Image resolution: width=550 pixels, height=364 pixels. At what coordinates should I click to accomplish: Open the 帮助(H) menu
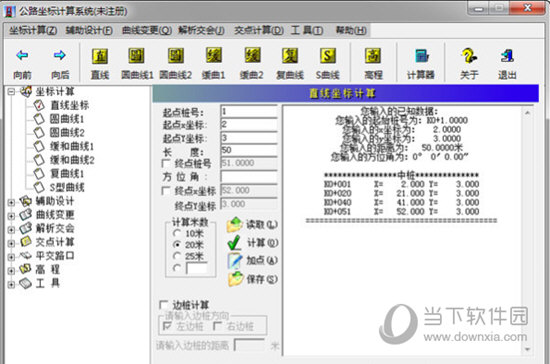[351, 31]
